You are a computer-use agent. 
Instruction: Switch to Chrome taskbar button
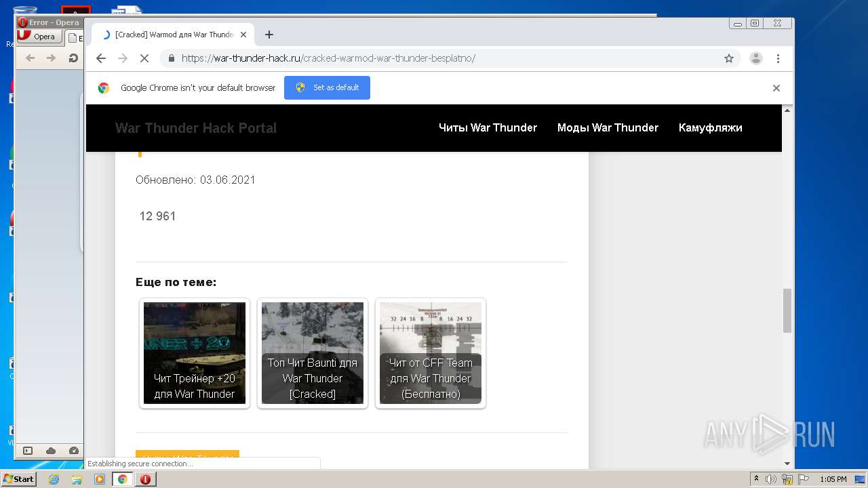click(x=122, y=479)
